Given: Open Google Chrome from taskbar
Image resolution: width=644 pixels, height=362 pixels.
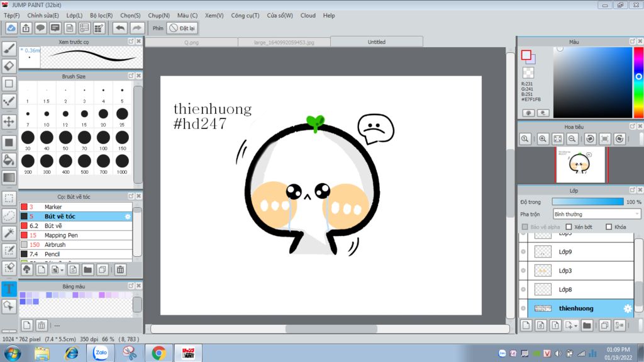Looking at the screenshot, I should 158,353.
